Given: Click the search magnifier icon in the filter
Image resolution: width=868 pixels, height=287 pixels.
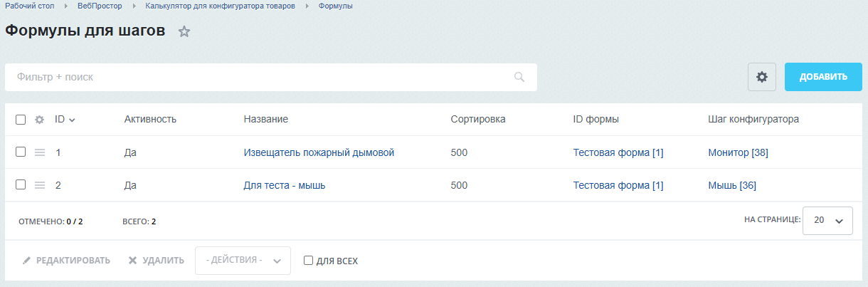Looking at the screenshot, I should pos(519,77).
